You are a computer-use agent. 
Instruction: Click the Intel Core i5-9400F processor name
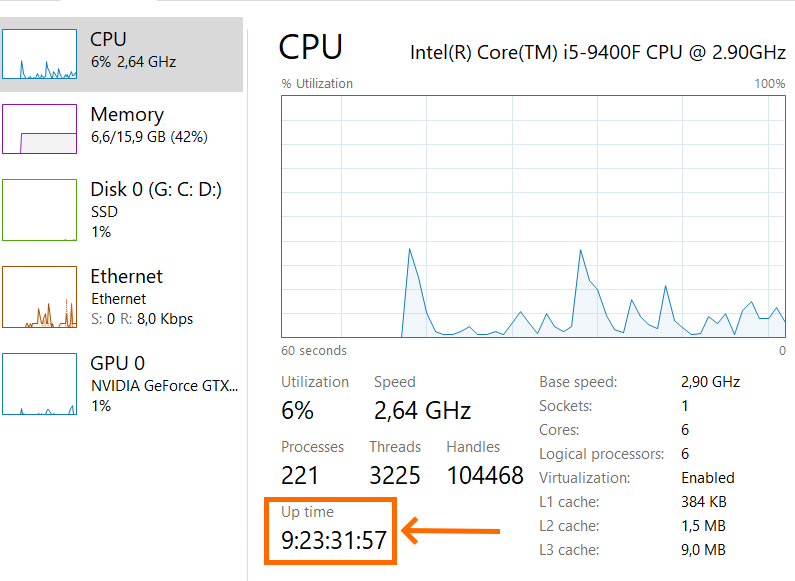click(x=598, y=52)
